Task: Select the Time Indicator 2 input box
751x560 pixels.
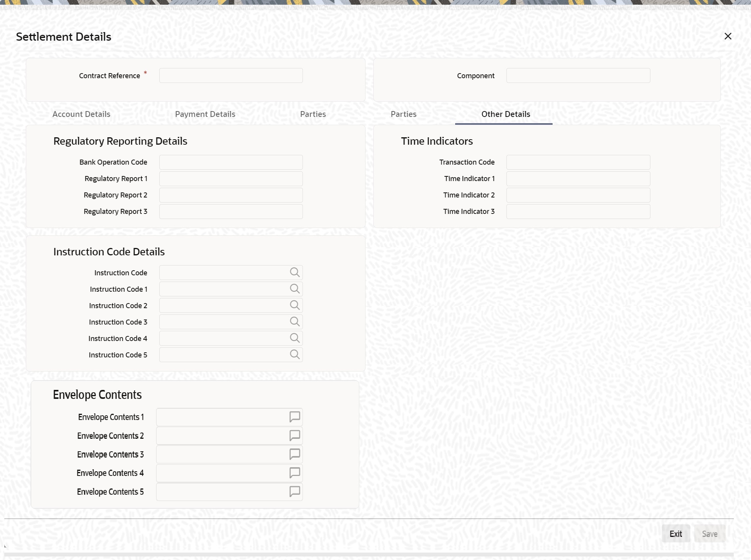Action: (x=578, y=195)
